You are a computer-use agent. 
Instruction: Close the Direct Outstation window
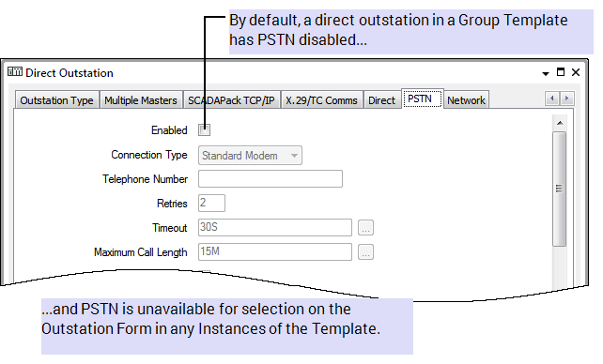point(576,72)
